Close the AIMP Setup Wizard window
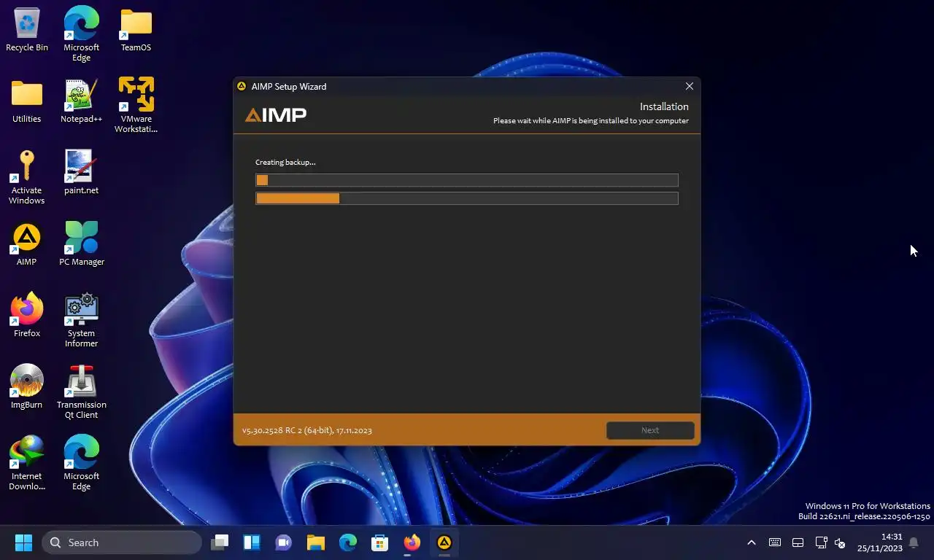The height and width of the screenshot is (560, 934). (x=689, y=86)
